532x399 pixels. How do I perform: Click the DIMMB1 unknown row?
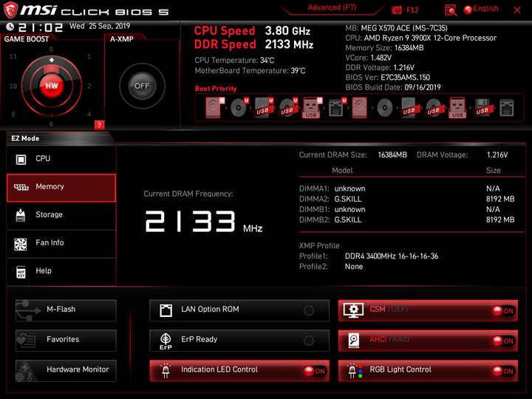click(x=407, y=209)
